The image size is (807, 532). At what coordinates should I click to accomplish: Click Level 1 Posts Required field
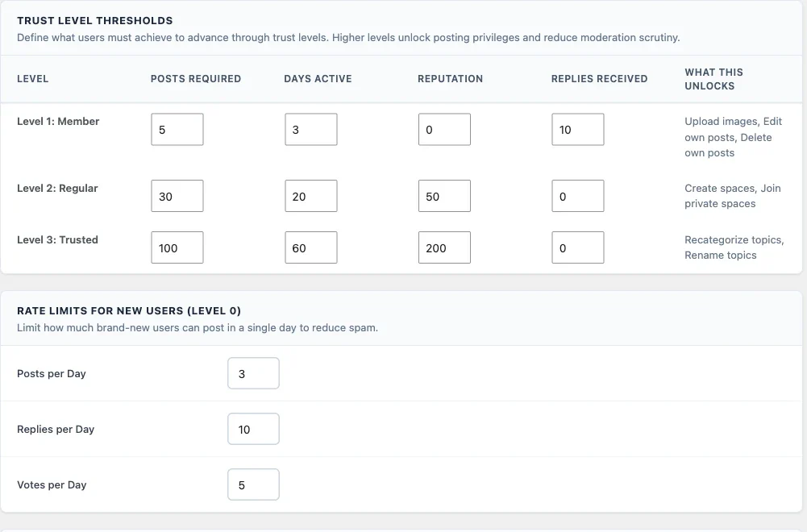click(177, 130)
